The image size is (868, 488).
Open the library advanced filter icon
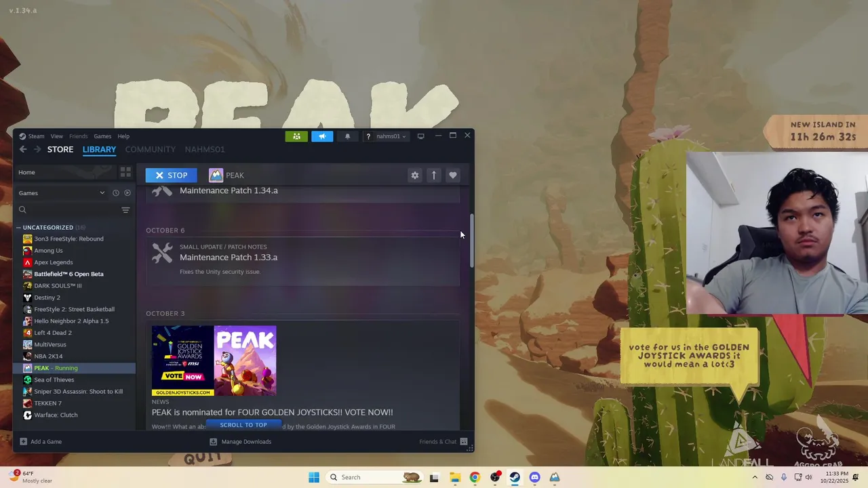point(125,210)
